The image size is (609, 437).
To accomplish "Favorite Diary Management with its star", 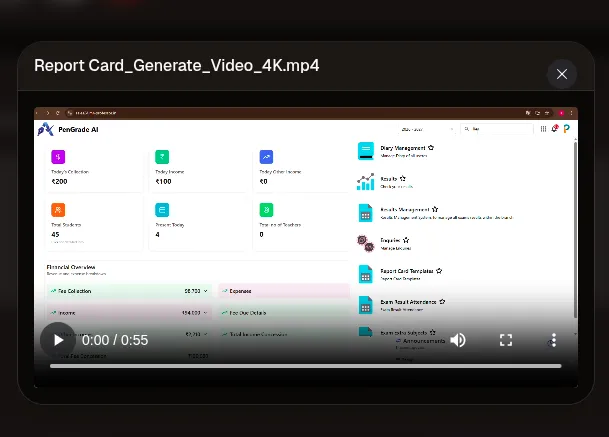I will [431, 148].
